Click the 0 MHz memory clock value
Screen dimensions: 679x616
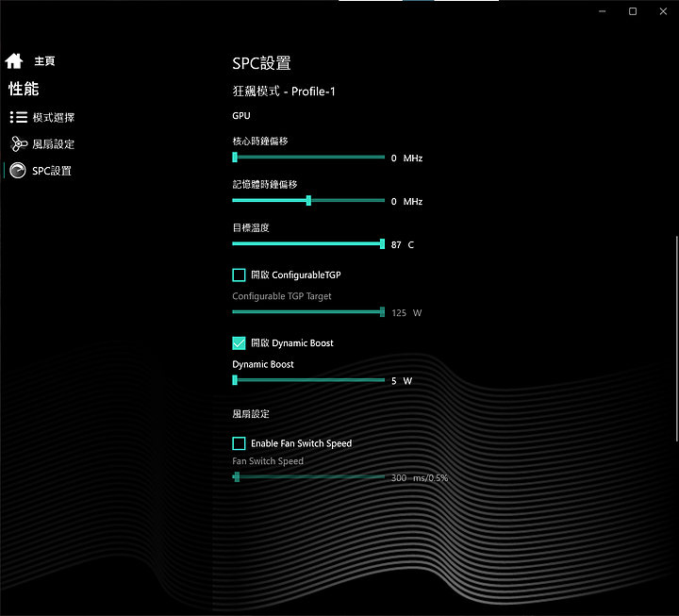coord(406,202)
